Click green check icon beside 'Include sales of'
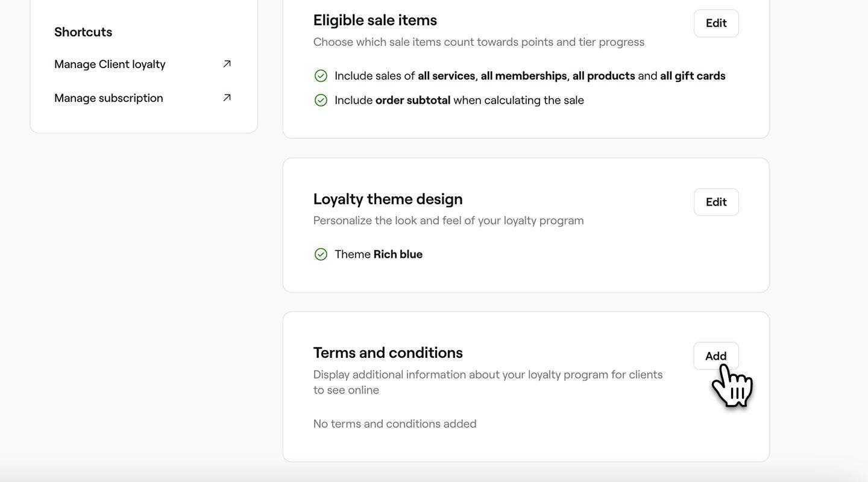The image size is (868, 482). point(321,76)
